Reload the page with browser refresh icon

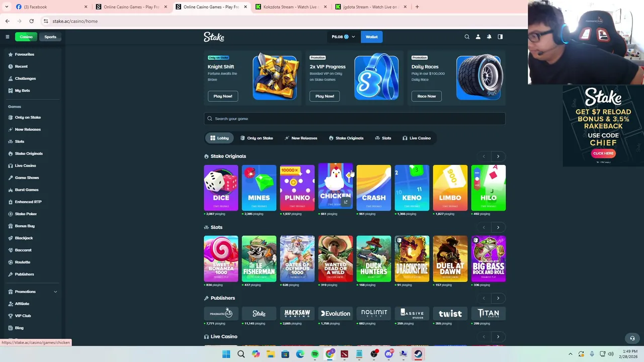click(x=31, y=21)
